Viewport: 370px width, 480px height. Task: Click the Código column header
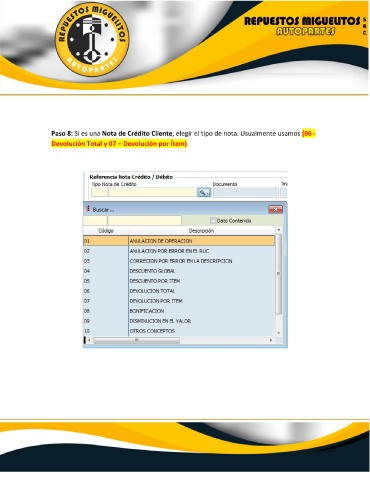point(106,231)
